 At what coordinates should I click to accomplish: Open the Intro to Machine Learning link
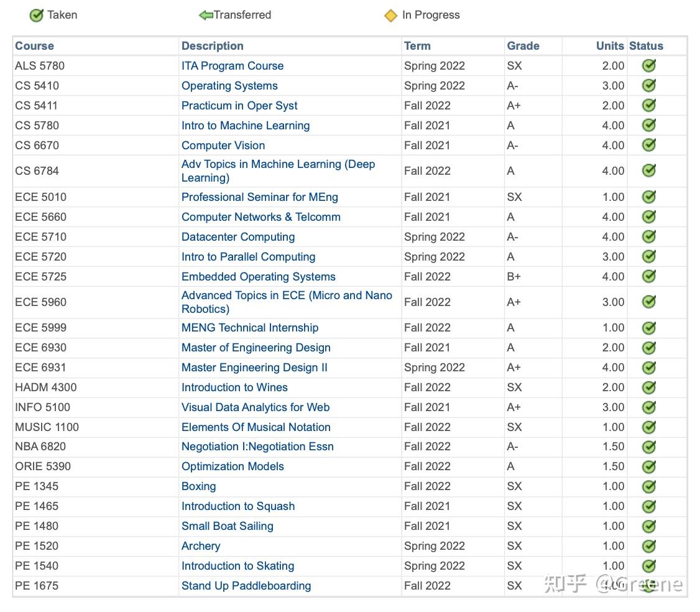[x=245, y=126]
